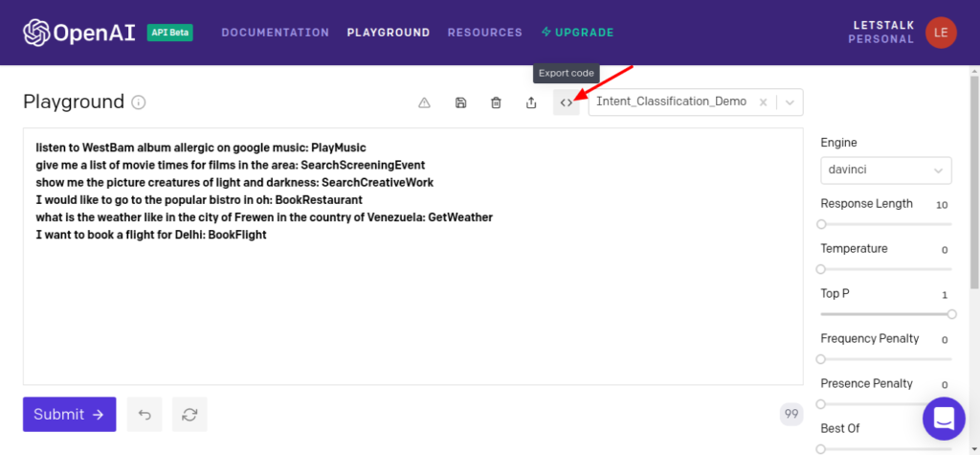980x455 pixels.
Task: Click the line ending with BookFlight
Action: pyautogui.click(x=151, y=236)
